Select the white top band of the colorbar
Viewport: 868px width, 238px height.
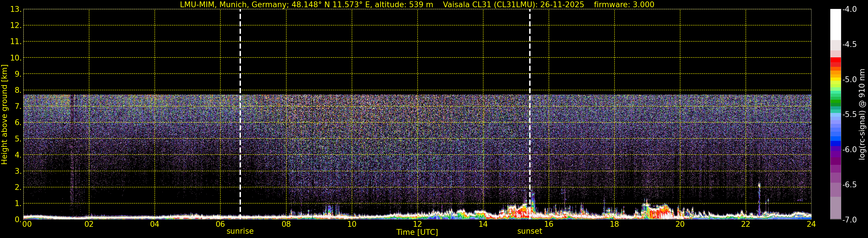(x=836, y=24)
